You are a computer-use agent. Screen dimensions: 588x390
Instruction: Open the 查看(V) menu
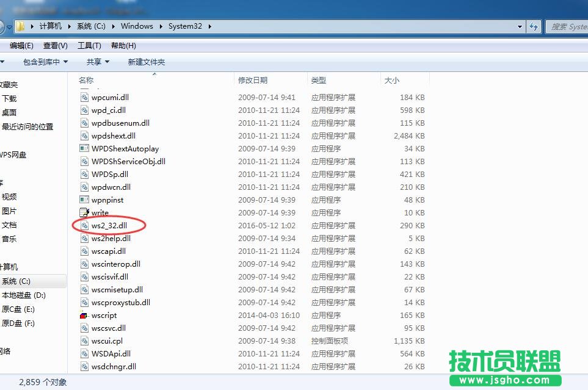click(x=54, y=45)
